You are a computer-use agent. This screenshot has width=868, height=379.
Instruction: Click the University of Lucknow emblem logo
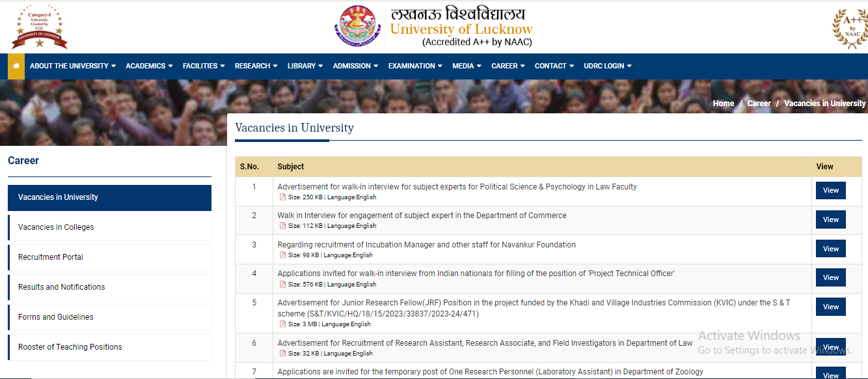point(358,26)
